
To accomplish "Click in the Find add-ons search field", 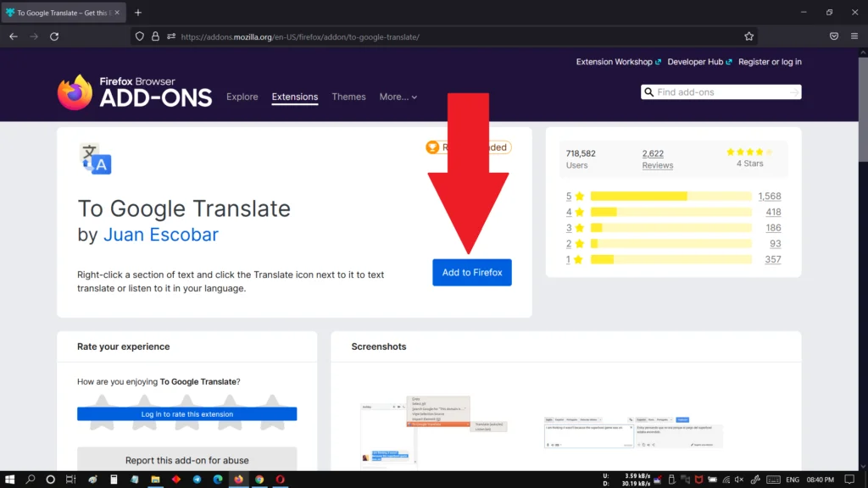I will tap(721, 92).
